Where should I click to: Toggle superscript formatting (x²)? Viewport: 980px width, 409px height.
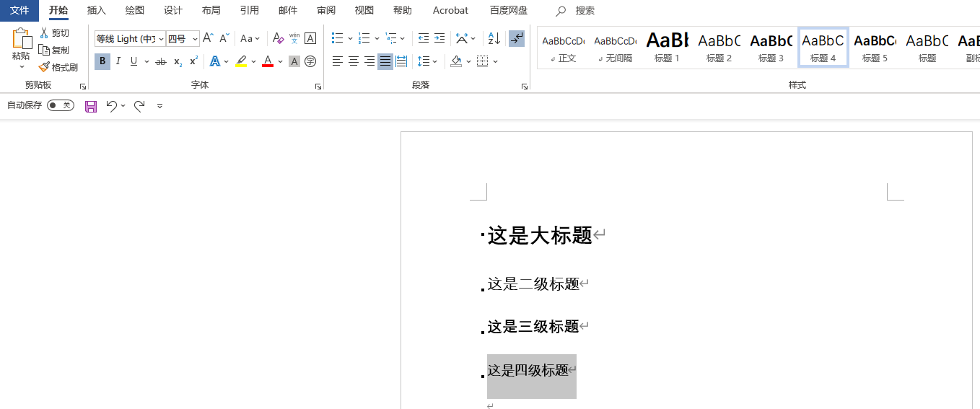pos(193,61)
